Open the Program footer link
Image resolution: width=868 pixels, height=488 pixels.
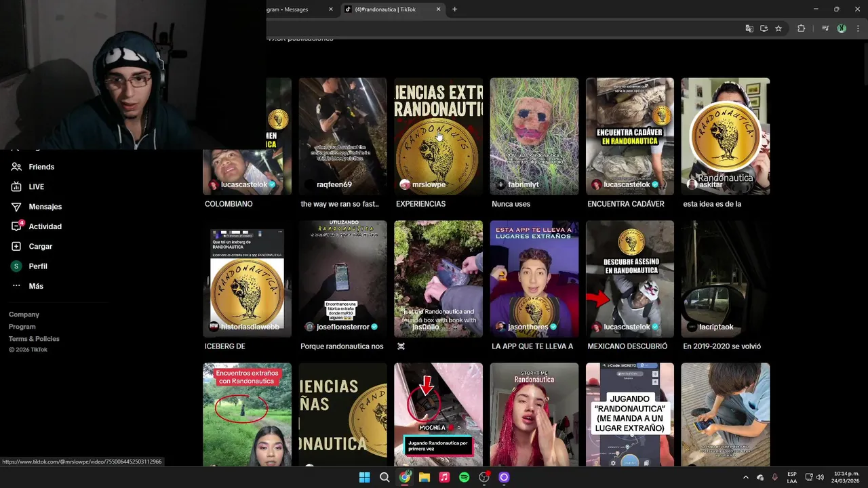pos(22,327)
